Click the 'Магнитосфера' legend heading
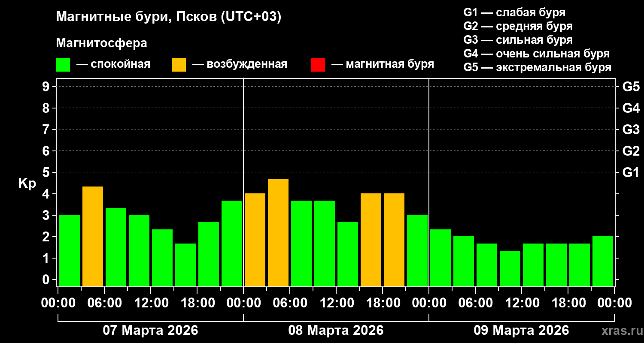Image resolution: width=644 pixels, height=343 pixels. click(x=102, y=43)
